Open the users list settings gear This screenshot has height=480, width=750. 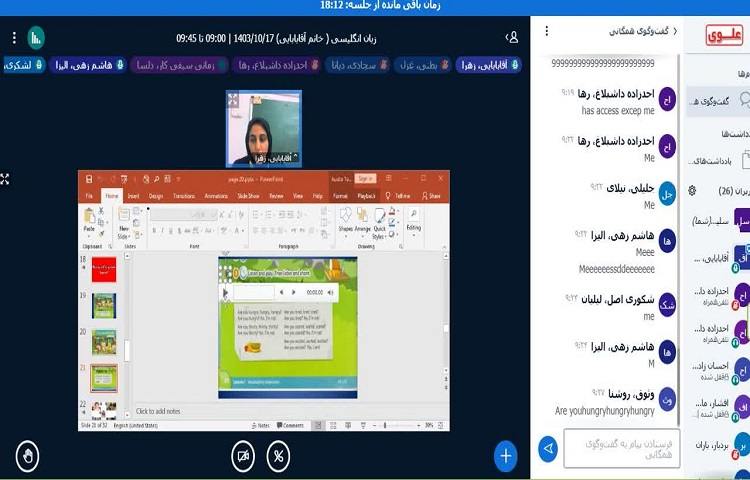coord(693,190)
